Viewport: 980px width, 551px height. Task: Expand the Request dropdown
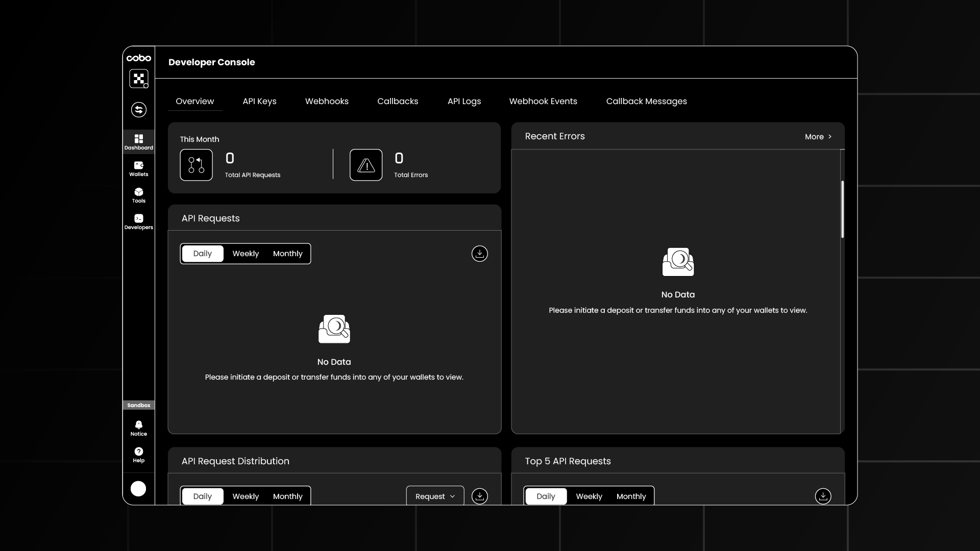tap(435, 496)
